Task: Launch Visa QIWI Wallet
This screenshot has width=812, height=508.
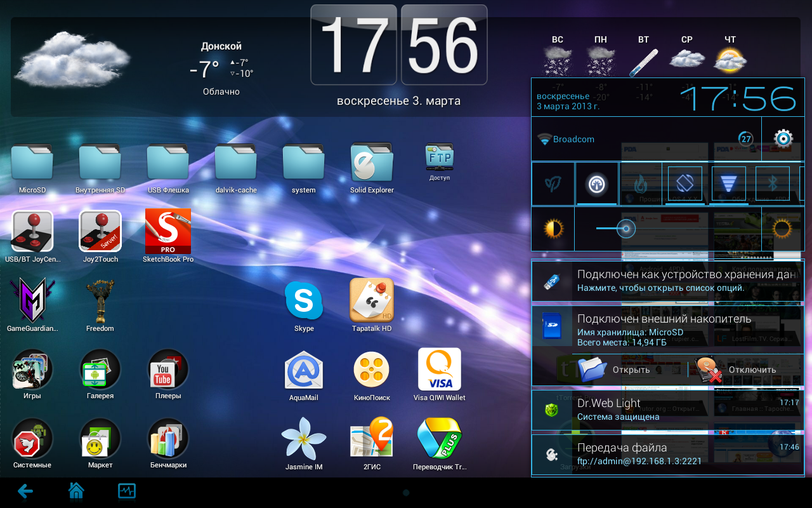Action: click(x=439, y=370)
